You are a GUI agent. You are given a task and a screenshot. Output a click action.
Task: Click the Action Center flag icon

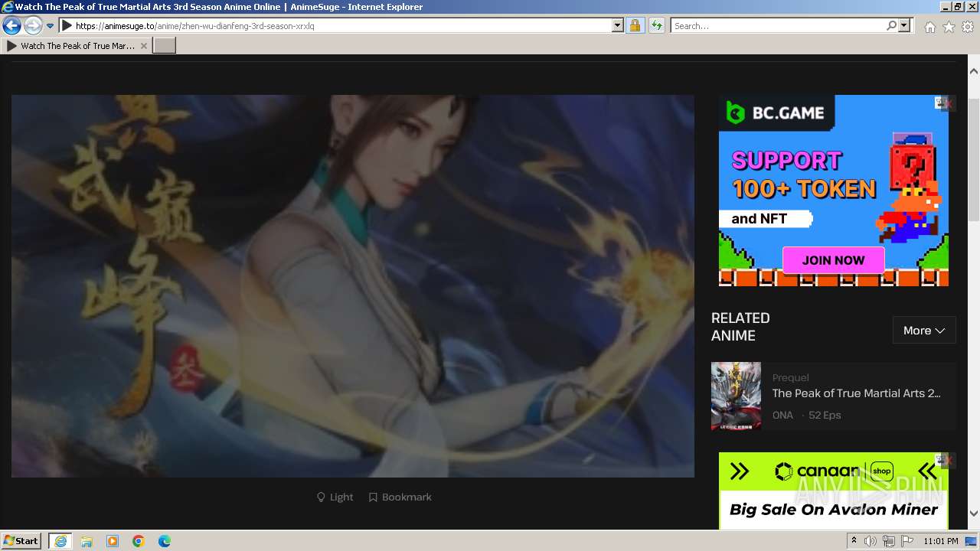[x=907, y=541]
